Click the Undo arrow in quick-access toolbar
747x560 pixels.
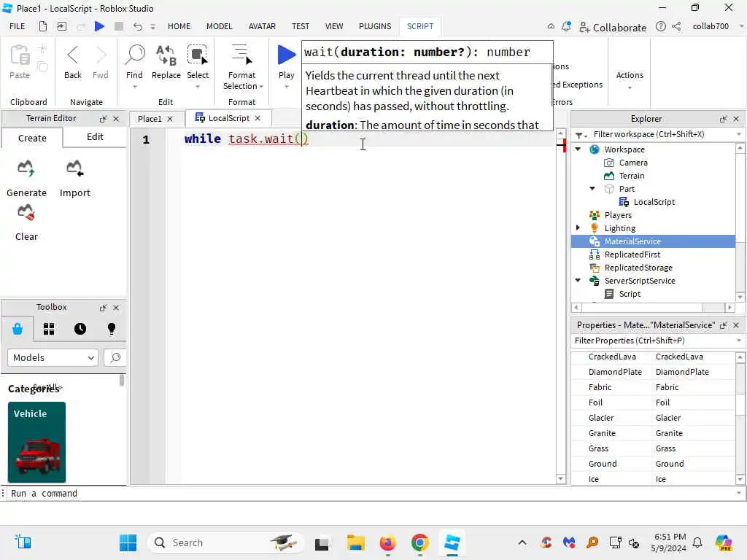pyautogui.click(x=138, y=26)
